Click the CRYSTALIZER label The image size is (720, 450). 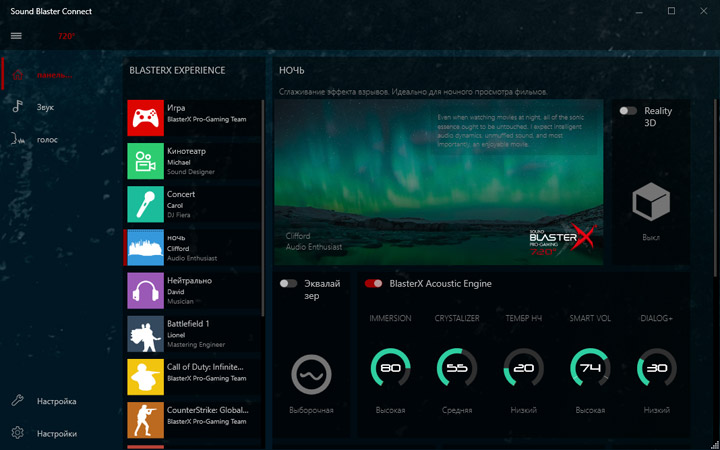pos(457,318)
